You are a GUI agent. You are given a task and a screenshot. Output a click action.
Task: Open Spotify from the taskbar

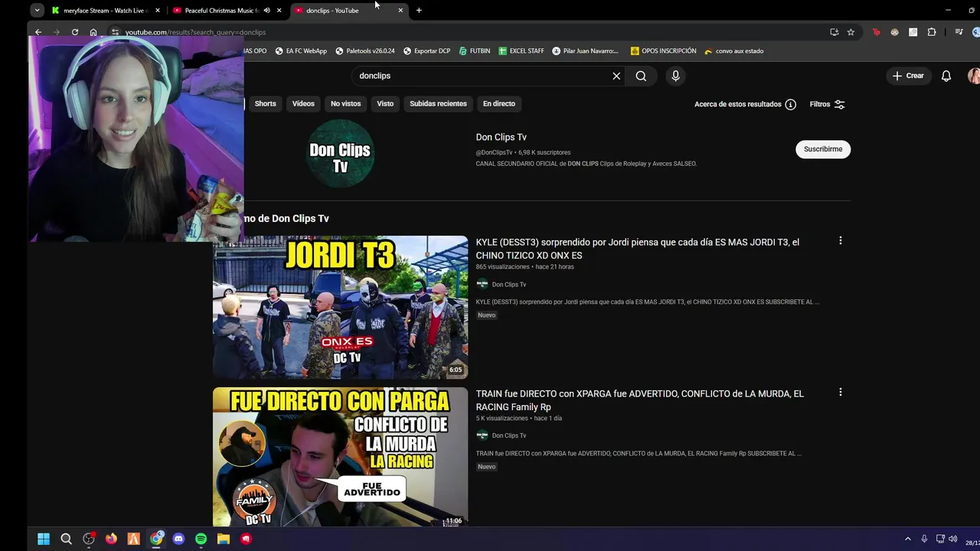click(x=201, y=539)
